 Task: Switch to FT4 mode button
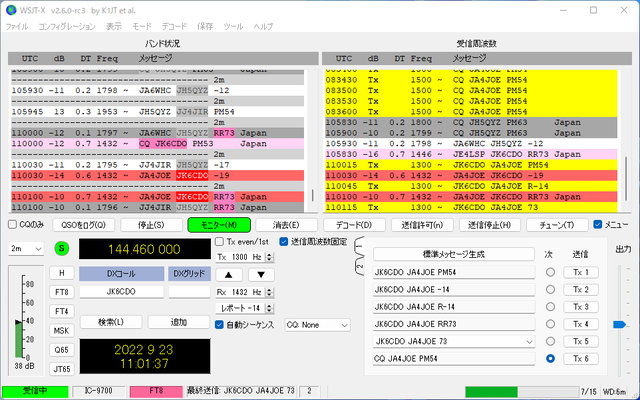pos(62,311)
